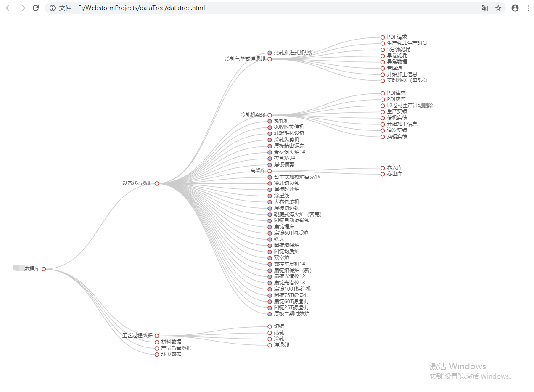The height and width of the screenshot is (392, 534).
Task: Open the Google Translate page icon
Action: pyautogui.click(x=484, y=8)
